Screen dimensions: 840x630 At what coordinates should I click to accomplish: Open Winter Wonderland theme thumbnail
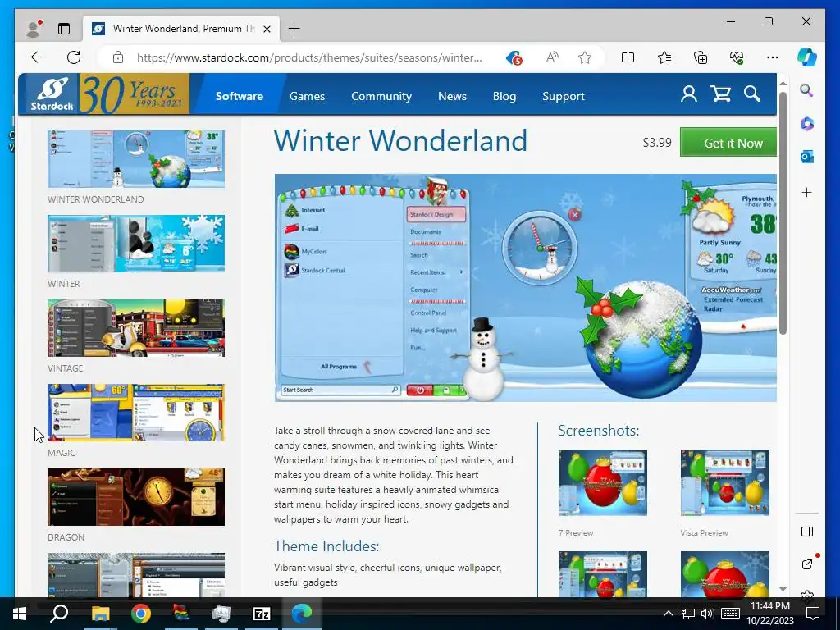136,159
